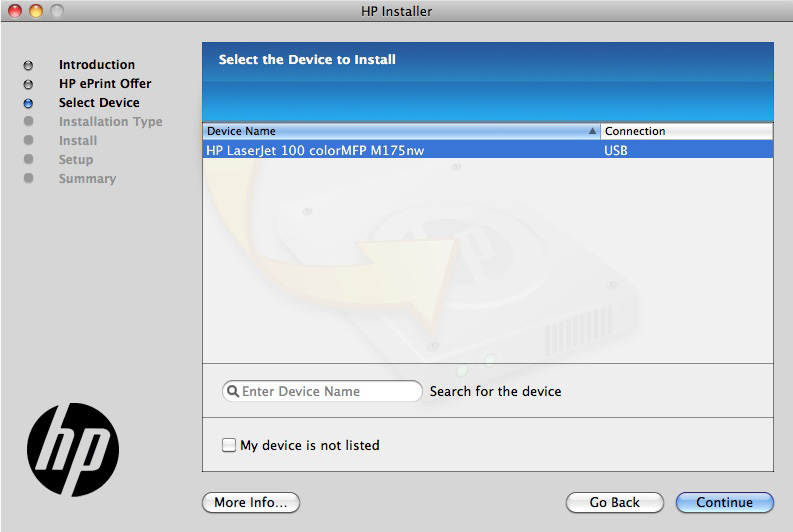Image resolution: width=793 pixels, height=532 pixels.
Task: Click the Go Back button
Action: pos(614,502)
